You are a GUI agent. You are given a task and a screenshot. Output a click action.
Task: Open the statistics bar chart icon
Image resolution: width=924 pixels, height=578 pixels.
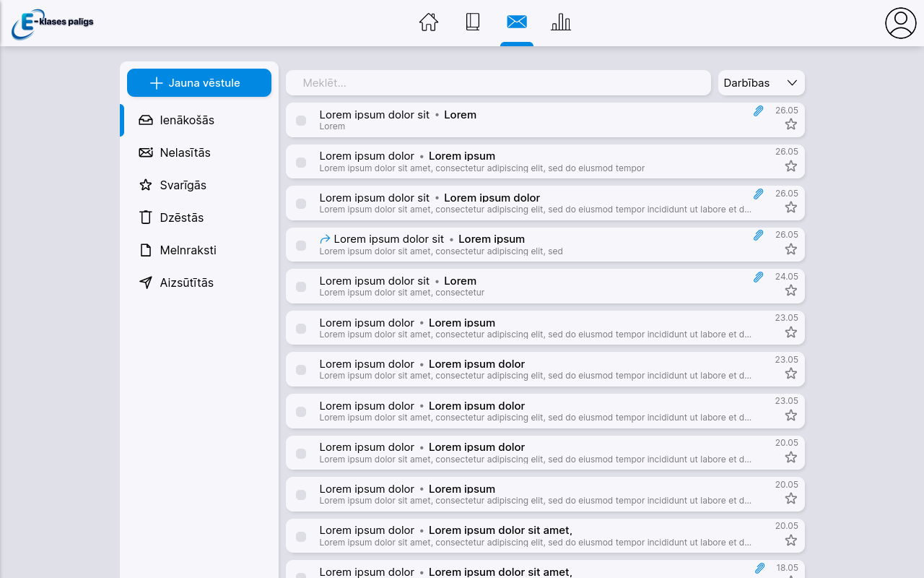[x=561, y=22]
